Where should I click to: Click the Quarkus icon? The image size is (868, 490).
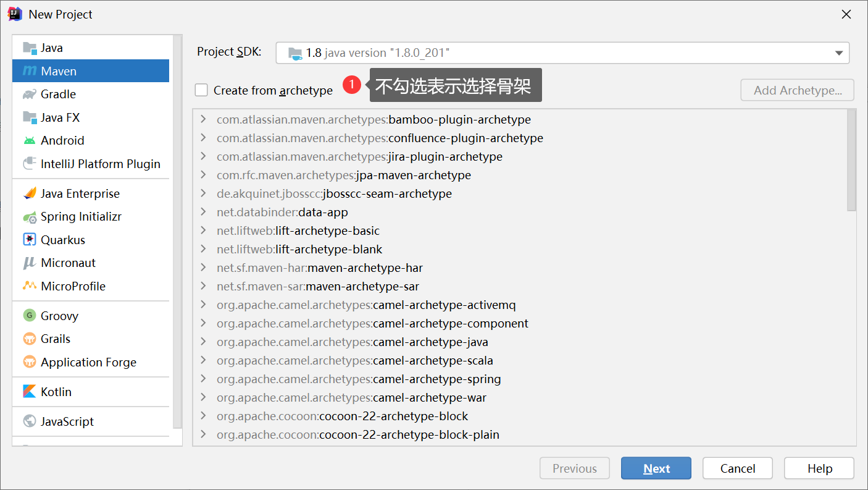coord(30,240)
